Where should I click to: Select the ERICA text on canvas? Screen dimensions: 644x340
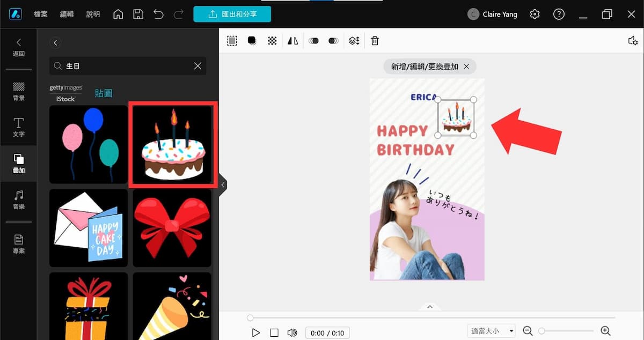coord(423,98)
